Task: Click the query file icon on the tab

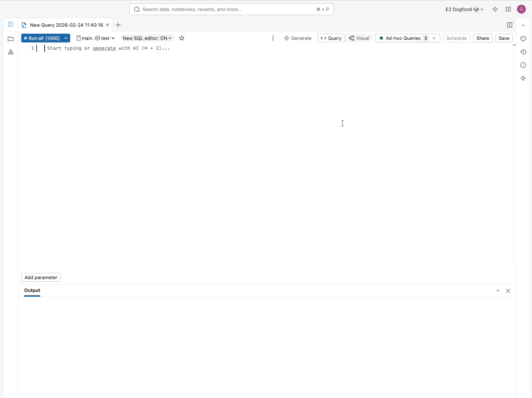Action: [24, 25]
